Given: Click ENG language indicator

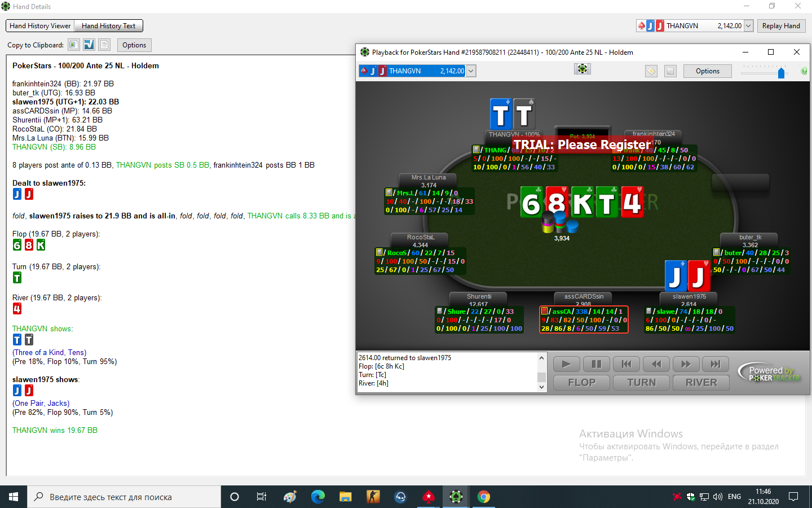Looking at the screenshot, I should click(x=734, y=497).
